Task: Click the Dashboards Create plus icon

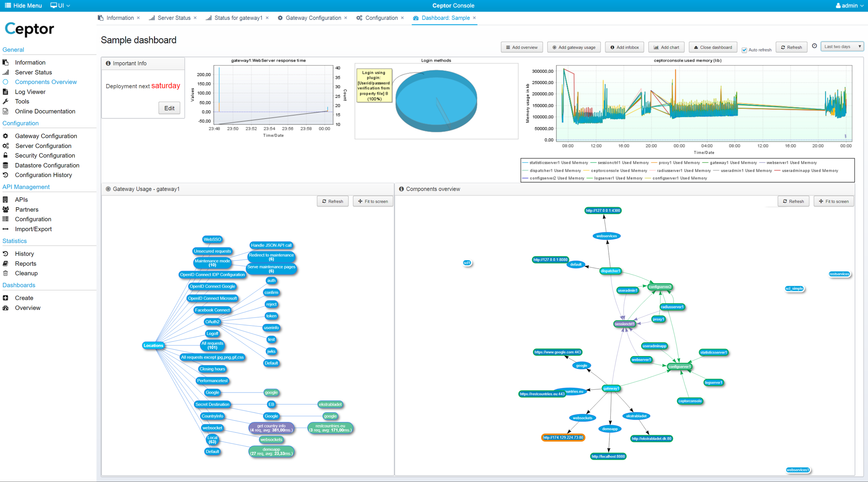Action: coord(5,298)
